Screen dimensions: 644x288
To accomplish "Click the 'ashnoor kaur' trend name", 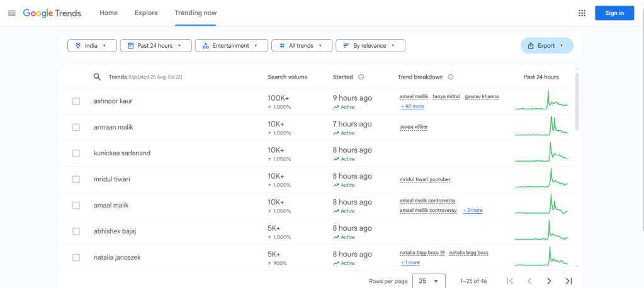I will 113,101.
